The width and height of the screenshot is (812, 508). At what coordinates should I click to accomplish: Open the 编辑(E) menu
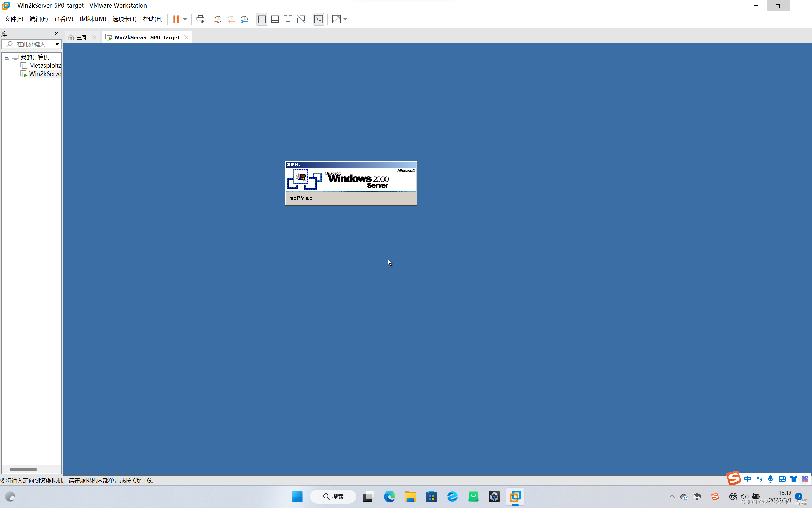tap(39, 19)
